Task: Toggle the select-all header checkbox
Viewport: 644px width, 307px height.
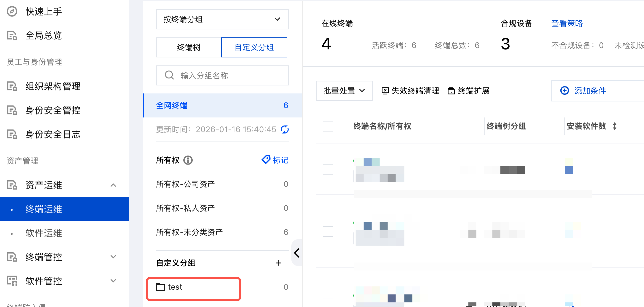Action: 328,126
